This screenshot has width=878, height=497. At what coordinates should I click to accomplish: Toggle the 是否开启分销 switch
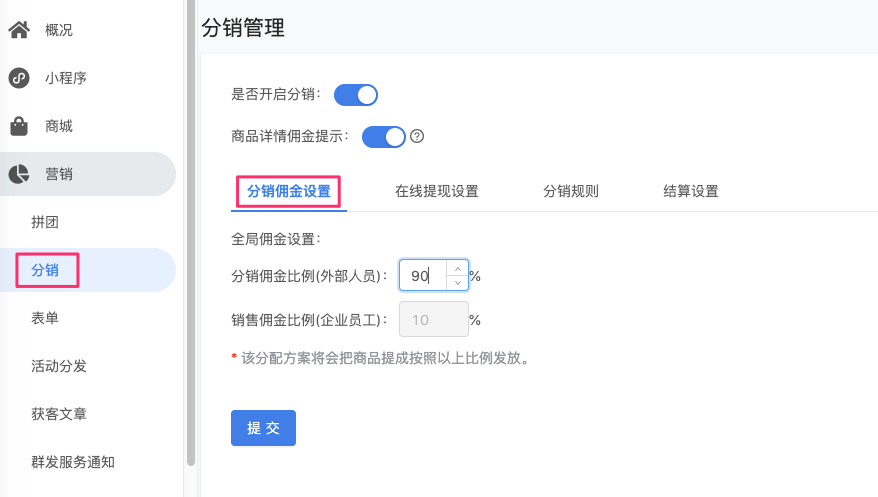pos(356,95)
